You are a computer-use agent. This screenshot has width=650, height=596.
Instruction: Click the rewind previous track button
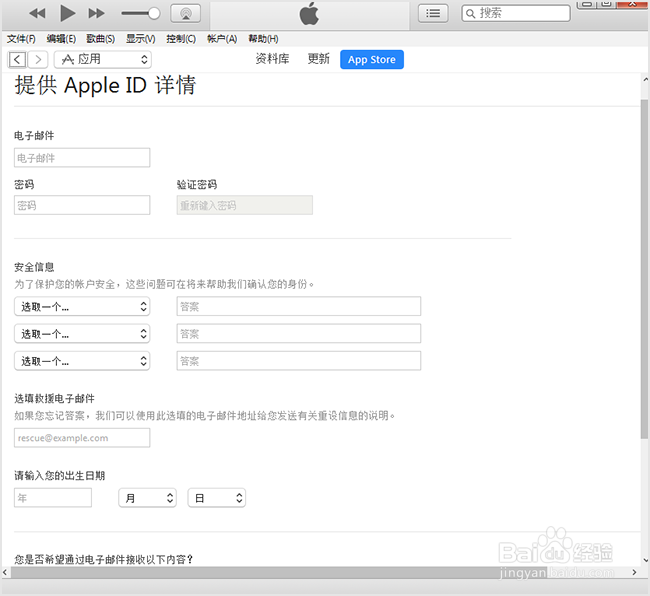pos(37,13)
